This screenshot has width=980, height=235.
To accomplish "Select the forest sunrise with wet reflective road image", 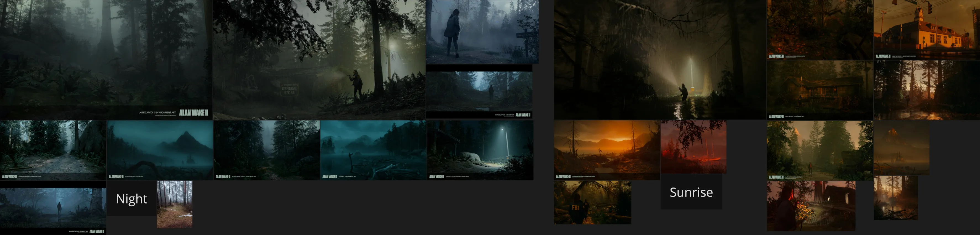I will click(927, 90).
